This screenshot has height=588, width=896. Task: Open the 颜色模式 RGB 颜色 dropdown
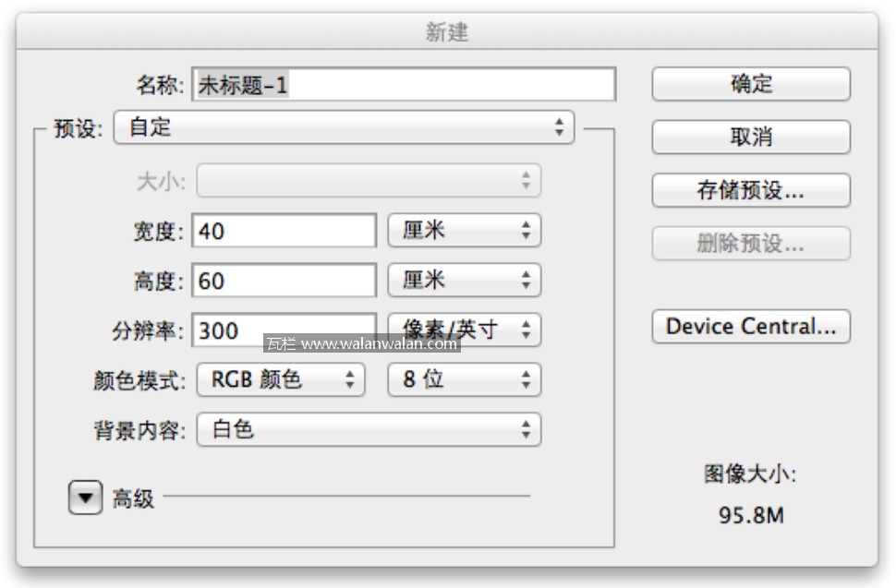[x=281, y=379]
